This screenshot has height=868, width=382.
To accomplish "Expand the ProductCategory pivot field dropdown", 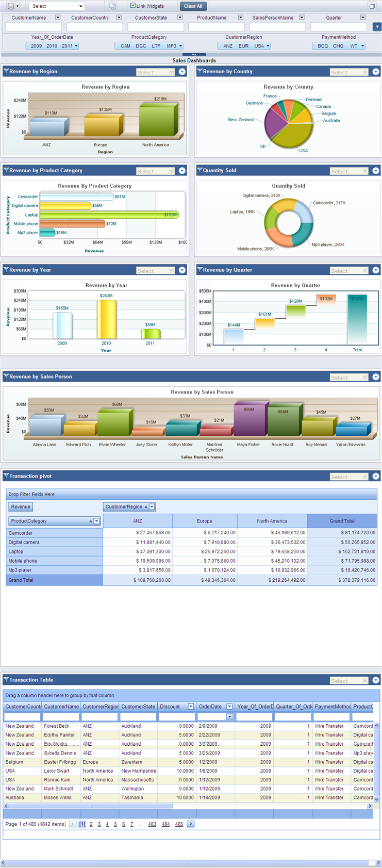I will pyautogui.click(x=96, y=521).
